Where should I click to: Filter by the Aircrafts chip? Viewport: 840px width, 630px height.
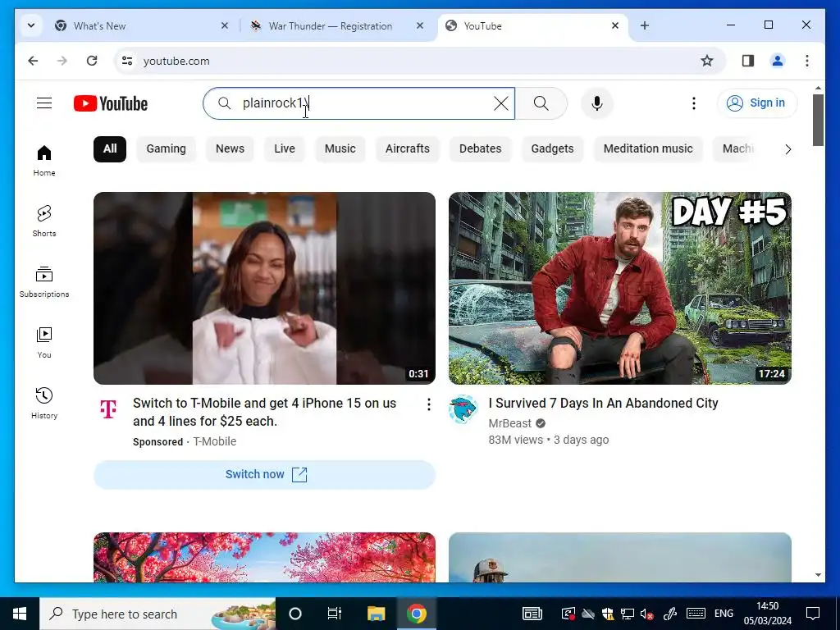pos(407,149)
